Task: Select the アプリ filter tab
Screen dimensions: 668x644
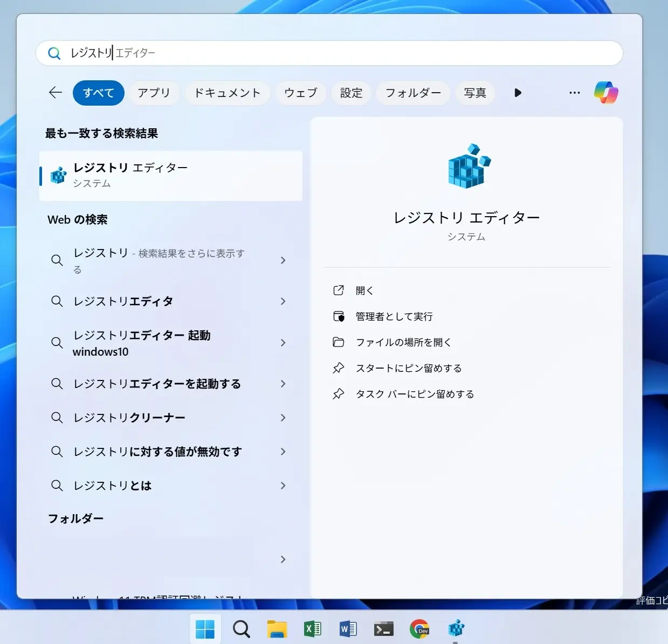Action: point(154,92)
